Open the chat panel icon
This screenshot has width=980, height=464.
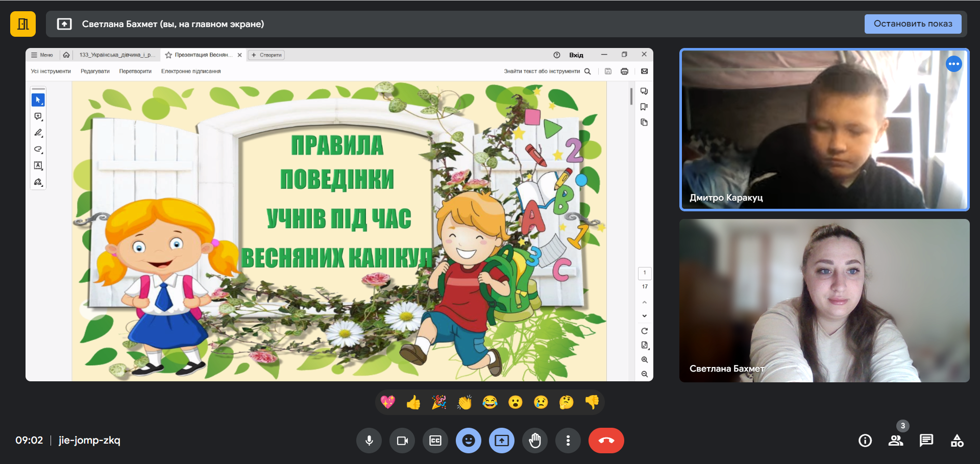click(926, 441)
